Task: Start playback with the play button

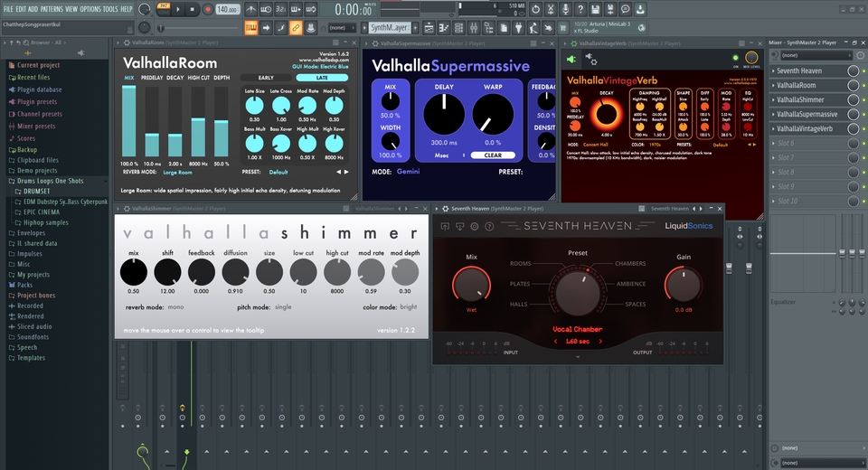Action: pyautogui.click(x=178, y=9)
